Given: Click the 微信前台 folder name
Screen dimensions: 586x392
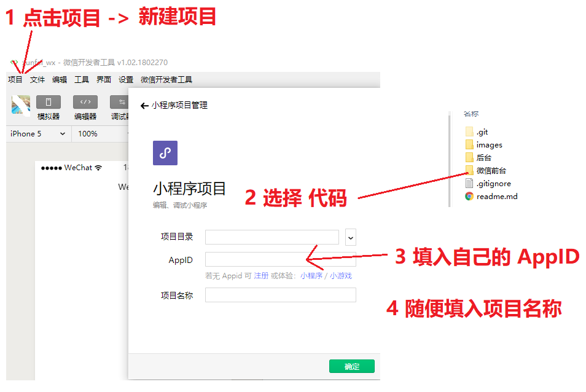Looking at the screenshot, I should point(491,171).
